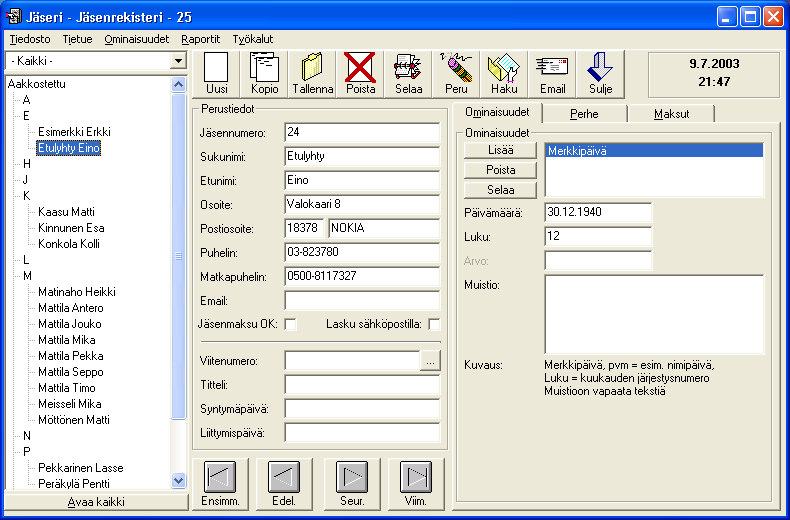Open the Kaikki group dropdown

point(178,61)
